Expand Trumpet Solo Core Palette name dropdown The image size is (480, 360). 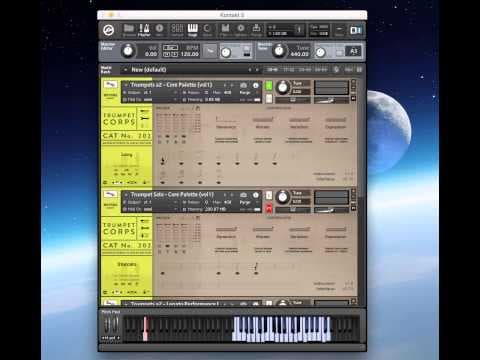coord(126,195)
